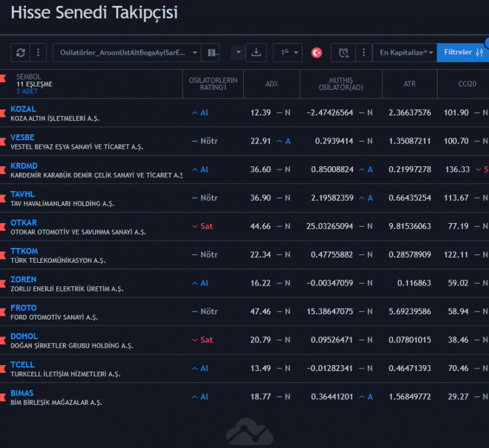Click VESBE's Nötr oscillator rating
The height and width of the screenshot is (448, 489).
[x=205, y=141]
